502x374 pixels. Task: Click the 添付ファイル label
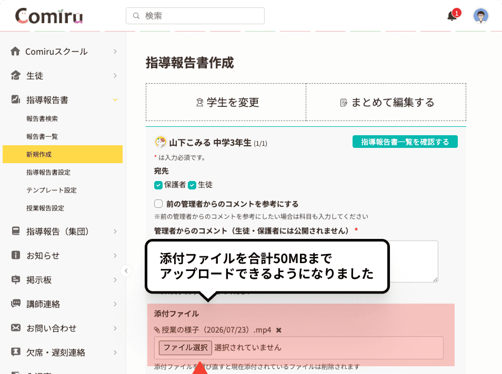[176, 314]
